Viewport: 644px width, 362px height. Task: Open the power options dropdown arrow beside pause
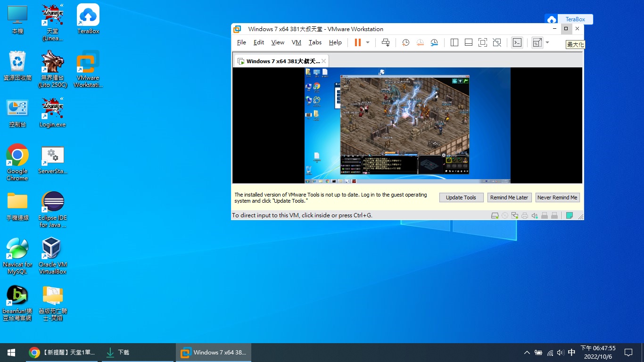(x=368, y=42)
